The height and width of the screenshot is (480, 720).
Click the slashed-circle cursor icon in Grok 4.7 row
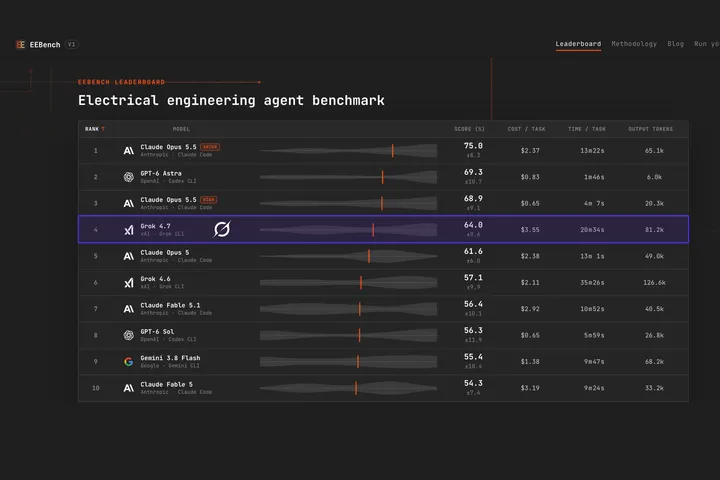pyautogui.click(x=222, y=229)
